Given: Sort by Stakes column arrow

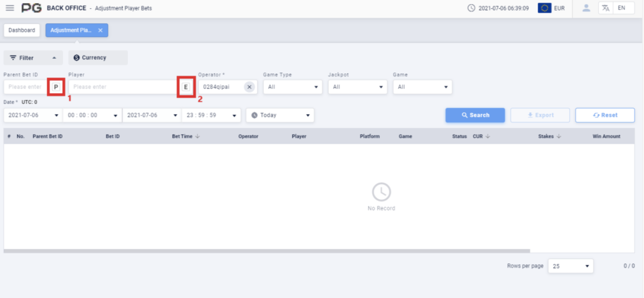Looking at the screenshot, I should (x=559, y=136).
